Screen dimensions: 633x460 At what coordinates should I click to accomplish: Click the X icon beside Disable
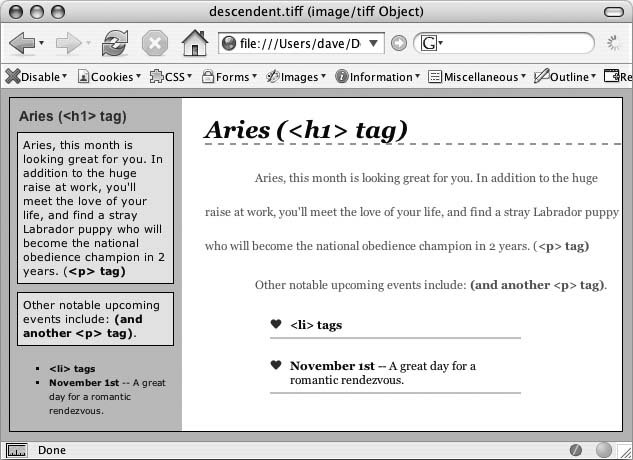click(13, 76)
